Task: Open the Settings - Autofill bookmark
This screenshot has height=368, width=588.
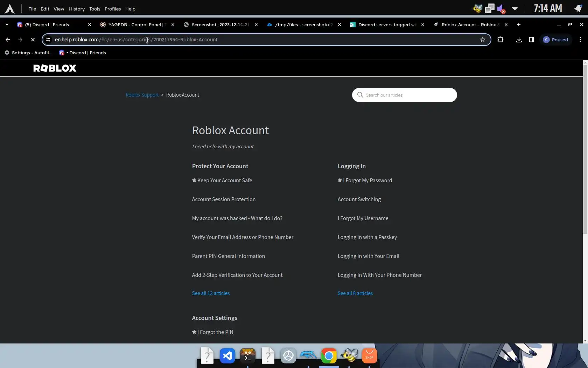Action: tap(28, 53)
